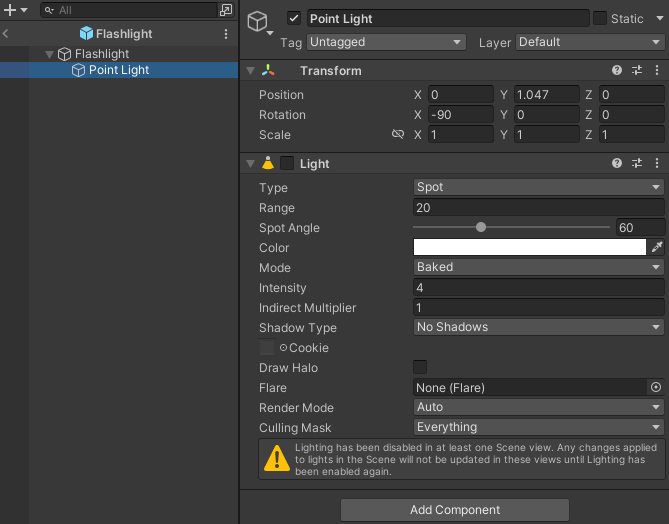Toggle the GameObject active checkbox
Image resolution: width=669 pixels, height=524 pixels.
[x=294, y=18]
